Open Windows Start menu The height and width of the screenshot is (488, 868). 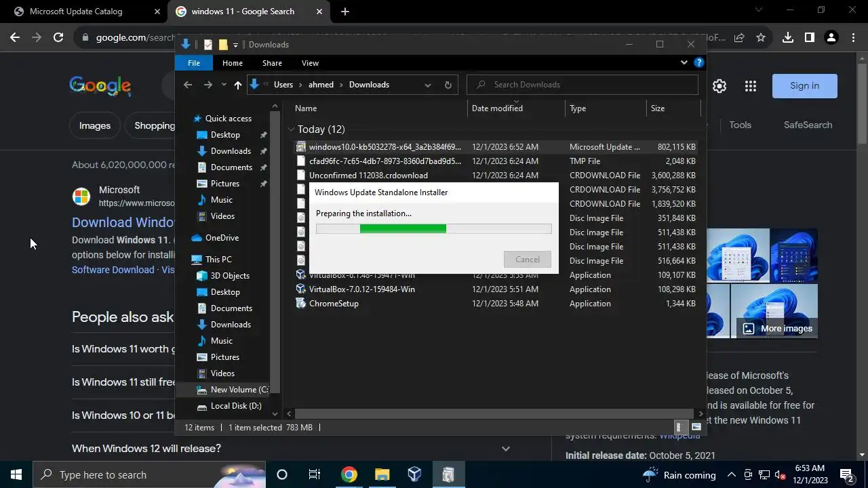[x=16, y=474]
